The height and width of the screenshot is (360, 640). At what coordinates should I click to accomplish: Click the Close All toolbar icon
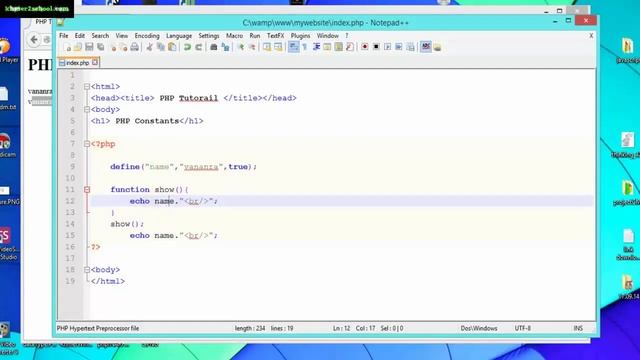[123, 47]
